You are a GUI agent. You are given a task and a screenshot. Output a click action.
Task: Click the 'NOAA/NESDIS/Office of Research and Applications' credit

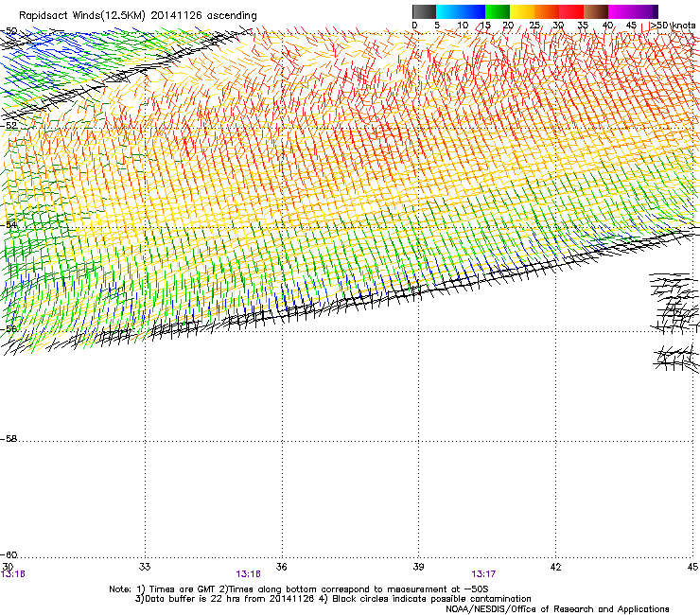(x=557, y=609)
